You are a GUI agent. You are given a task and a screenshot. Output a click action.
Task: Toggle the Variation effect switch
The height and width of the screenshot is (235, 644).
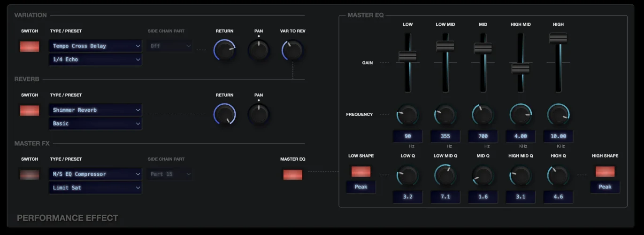(x=30, y=47)
